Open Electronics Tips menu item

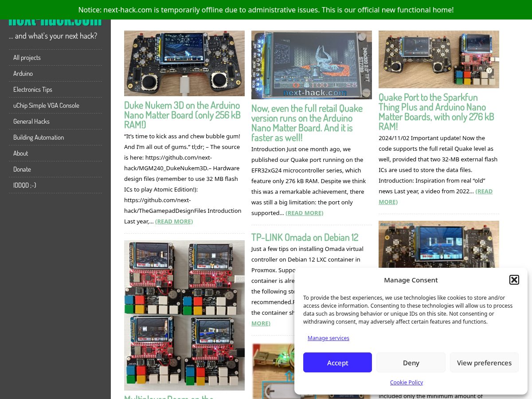pos(55,90)
